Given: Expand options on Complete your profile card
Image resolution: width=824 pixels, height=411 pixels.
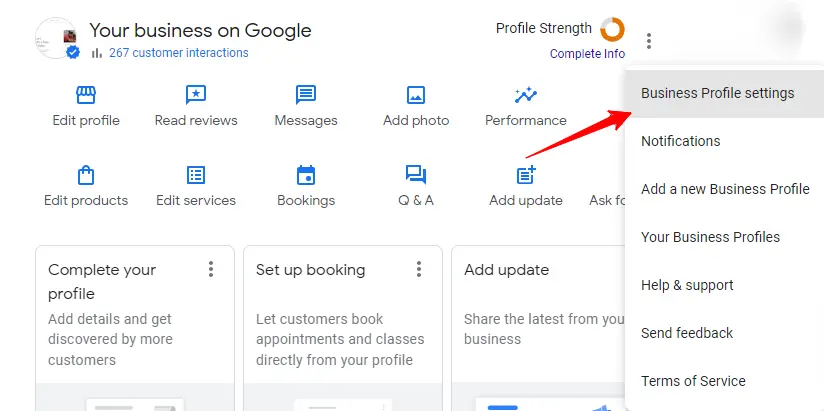Looking at the screenshot, I should [x=211, y=269].
